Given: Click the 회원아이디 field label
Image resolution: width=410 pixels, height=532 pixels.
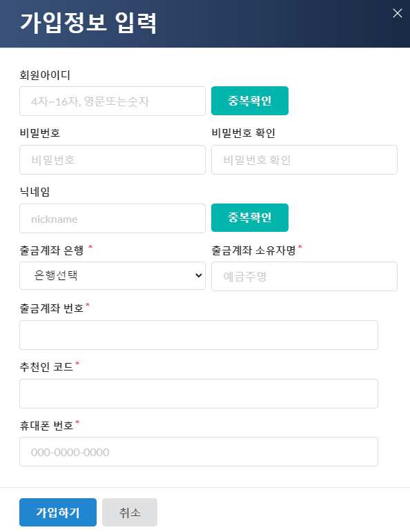Looking at the screenshot, I should click(45, 75).
